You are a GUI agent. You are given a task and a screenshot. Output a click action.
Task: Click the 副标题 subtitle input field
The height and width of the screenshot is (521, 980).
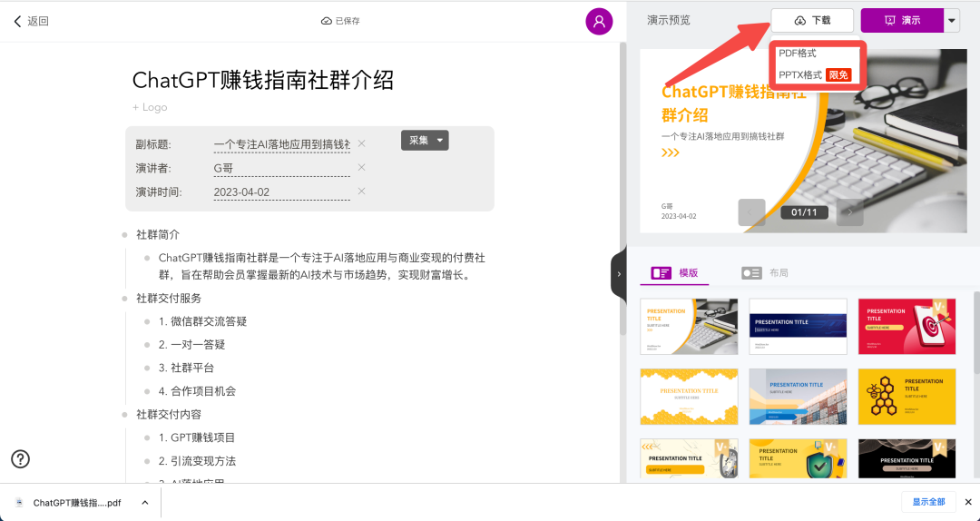coord(282,144)
